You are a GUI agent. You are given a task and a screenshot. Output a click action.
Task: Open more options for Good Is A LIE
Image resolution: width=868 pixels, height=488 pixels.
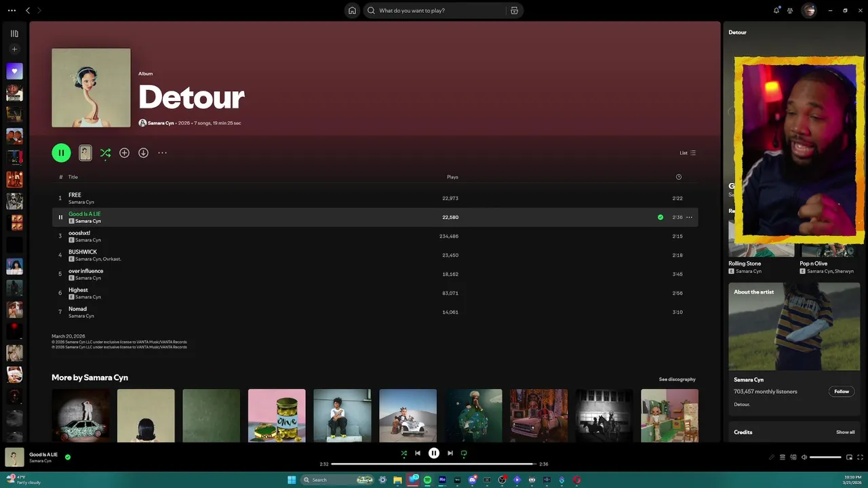689,217
